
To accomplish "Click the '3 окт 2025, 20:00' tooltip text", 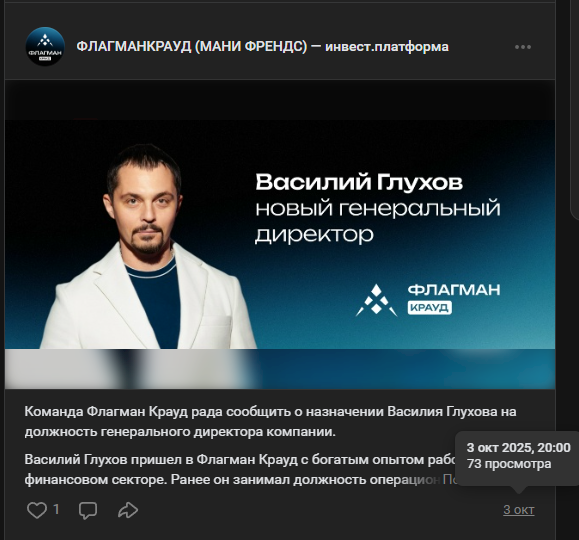I will click(x=518, y=447).
